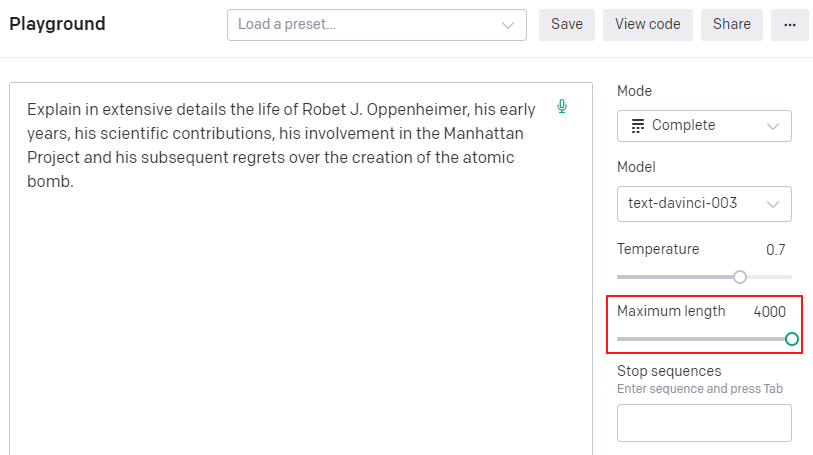813x455 pixels.
Task: Open the three-dots more options menu
Action: pyautogui.click(x=789, y=25)
